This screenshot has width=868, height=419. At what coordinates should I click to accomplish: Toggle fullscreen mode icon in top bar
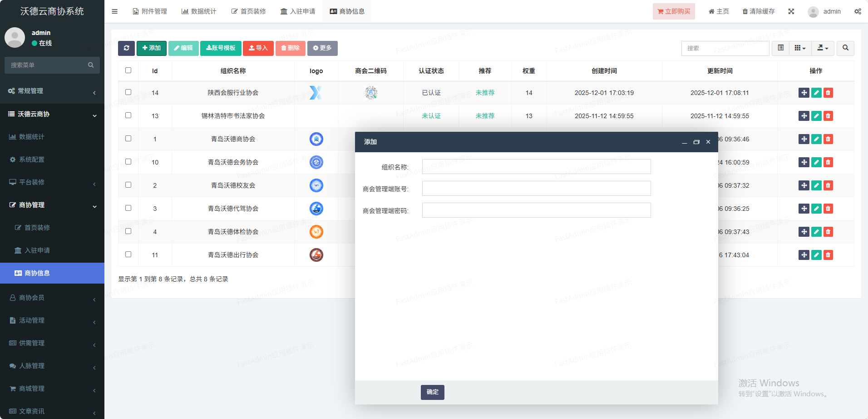tap(791, 11)
